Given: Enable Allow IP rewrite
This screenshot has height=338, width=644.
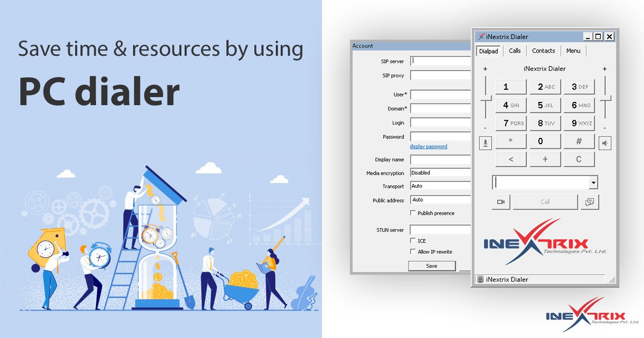Looking at the screenshot, I should point(413,251).
